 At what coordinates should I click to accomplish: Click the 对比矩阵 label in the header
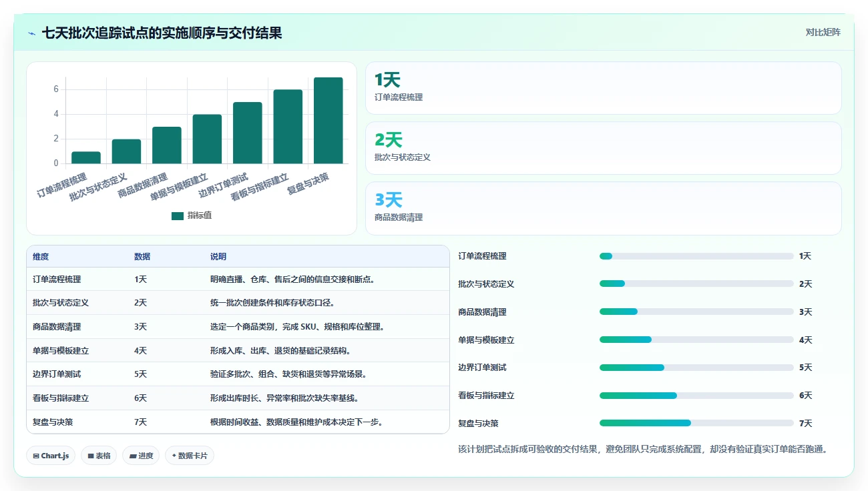[x=823, y=32]
